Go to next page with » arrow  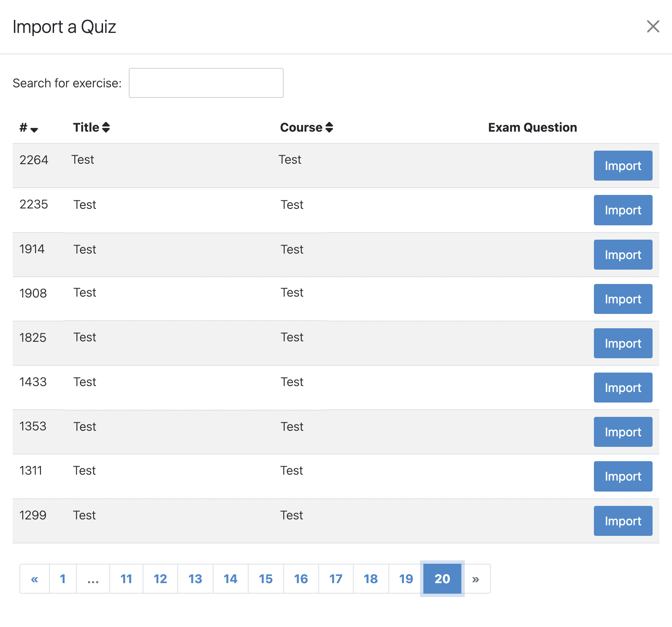point(476,579)
